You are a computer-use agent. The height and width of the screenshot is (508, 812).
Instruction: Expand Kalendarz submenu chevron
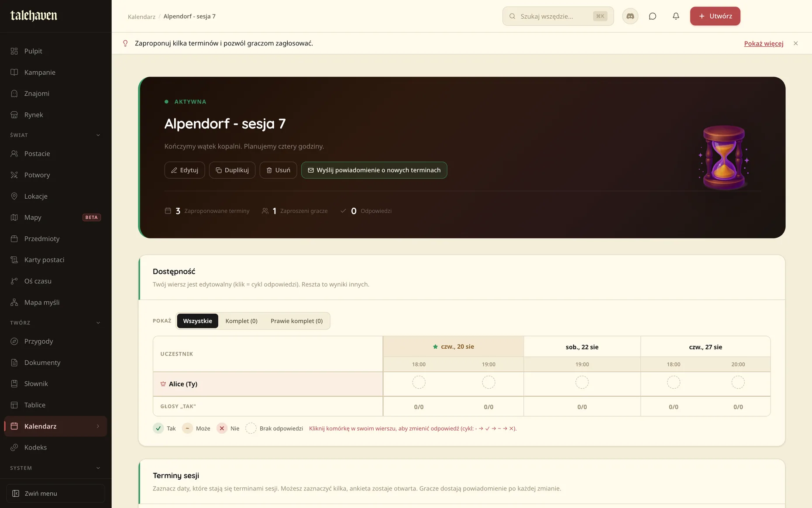(98, 426)
